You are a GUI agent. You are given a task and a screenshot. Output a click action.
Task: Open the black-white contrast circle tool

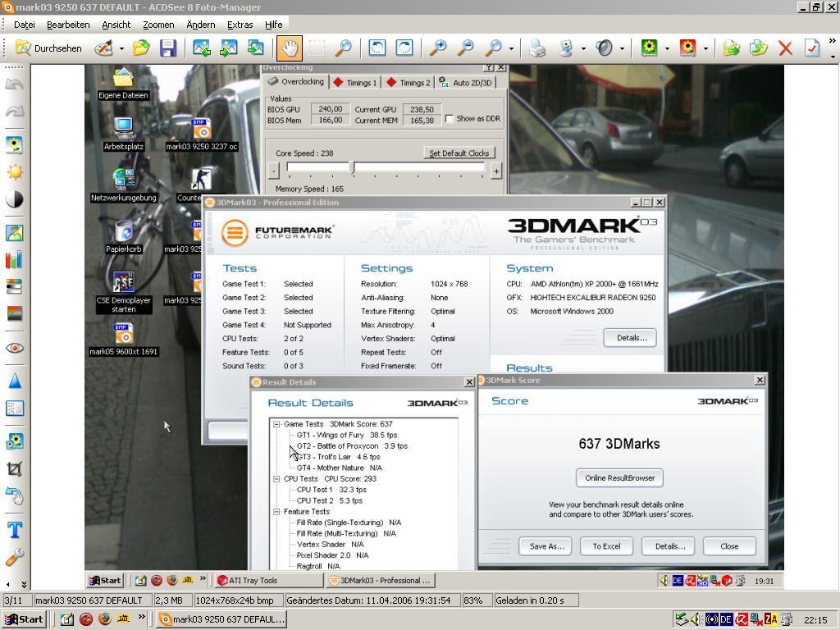coord(15,199)
